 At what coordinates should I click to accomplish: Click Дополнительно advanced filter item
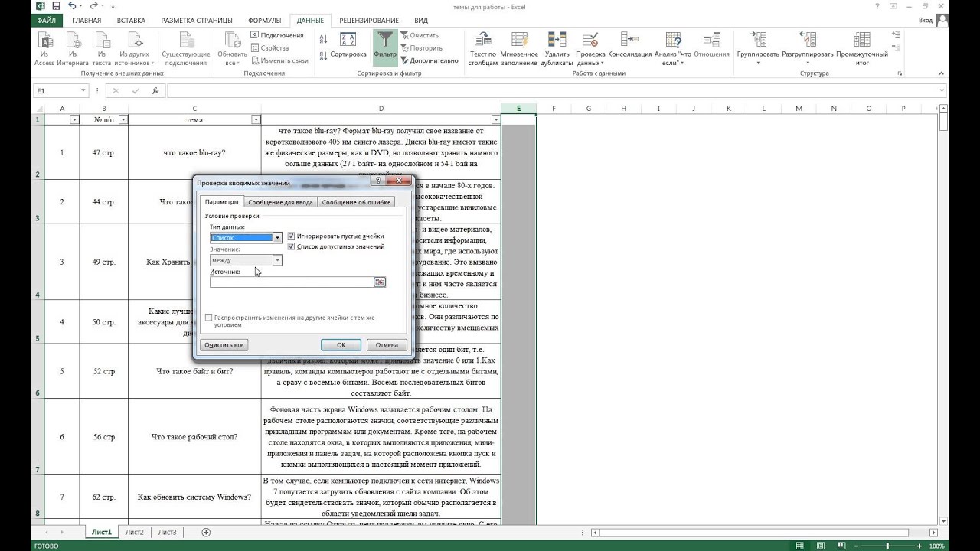(x=429, y=60)
